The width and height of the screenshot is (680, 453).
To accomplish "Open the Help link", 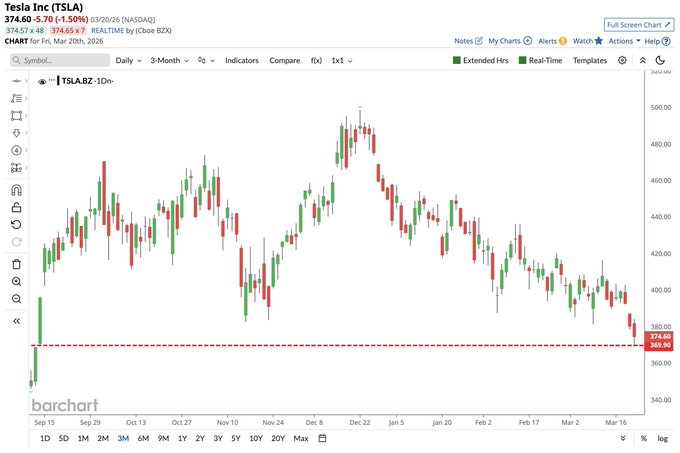I will 657,41.
